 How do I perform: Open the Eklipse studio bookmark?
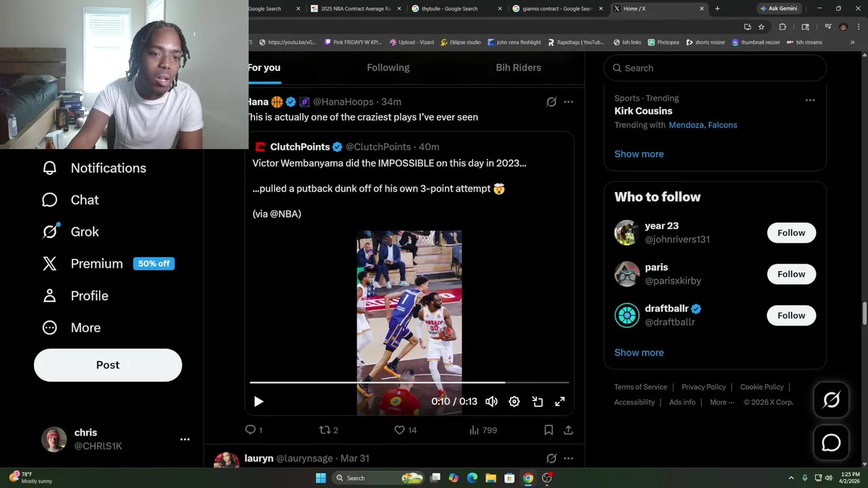click(x=460, y=42)
